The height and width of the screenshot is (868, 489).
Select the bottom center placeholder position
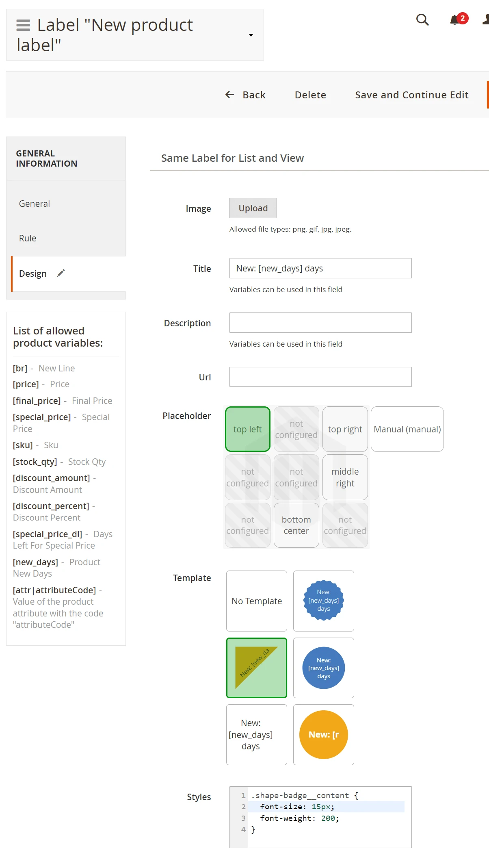point(296,525)
